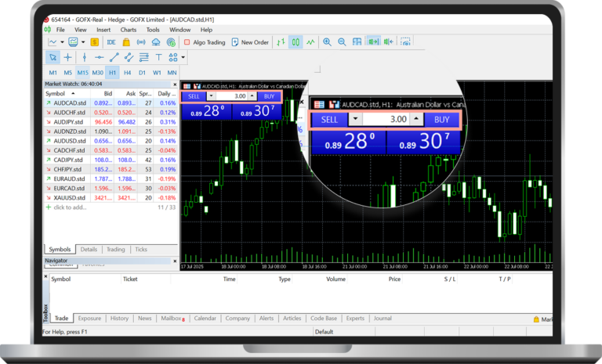Screen dimensions: 602x364
Task: Select the vertical line drawing tool
Action: [85, 57]
